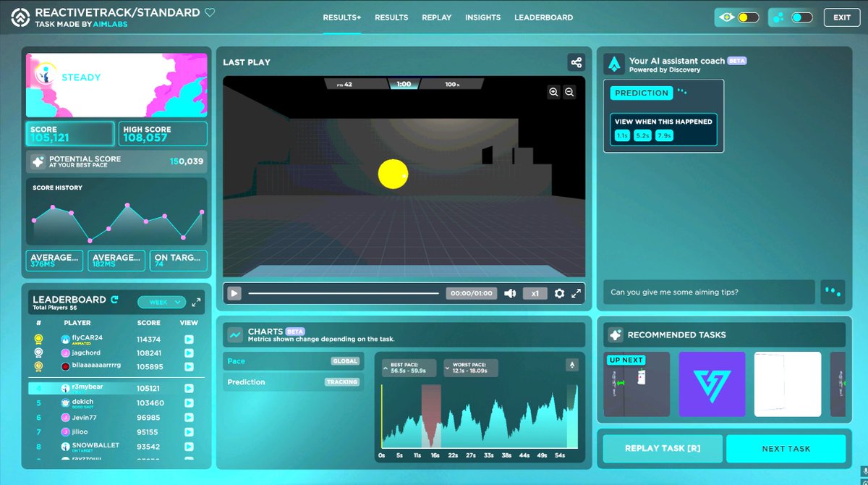Refresh the leaderboard
This screenshot has width=868, height=485.
click(x=114, y=299)
